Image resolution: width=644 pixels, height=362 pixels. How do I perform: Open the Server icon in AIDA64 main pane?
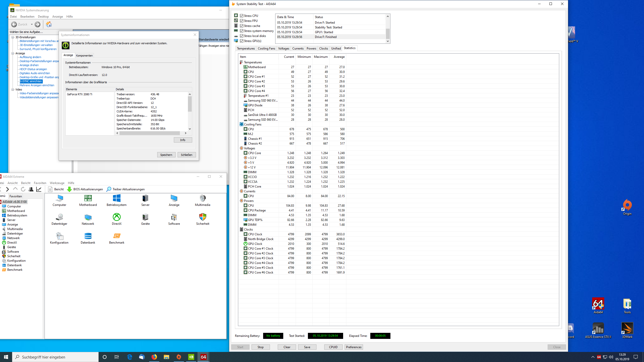pyautogui.click(x=145, y=200)
